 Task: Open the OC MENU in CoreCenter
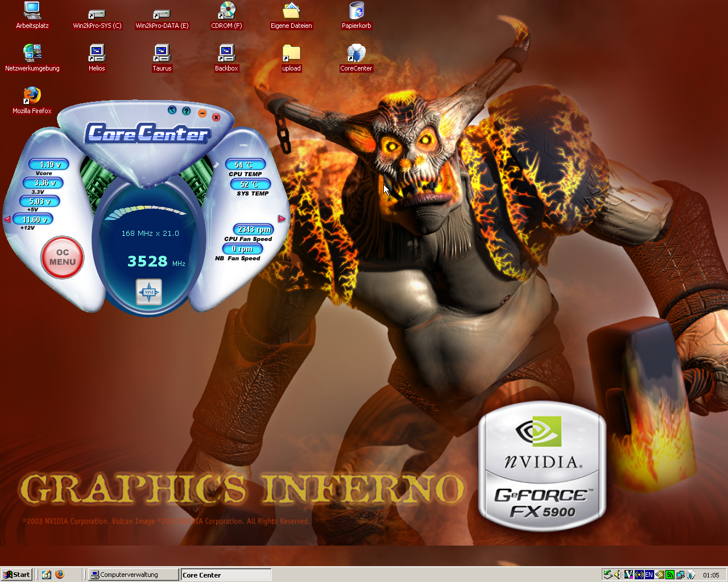point(63,257)
